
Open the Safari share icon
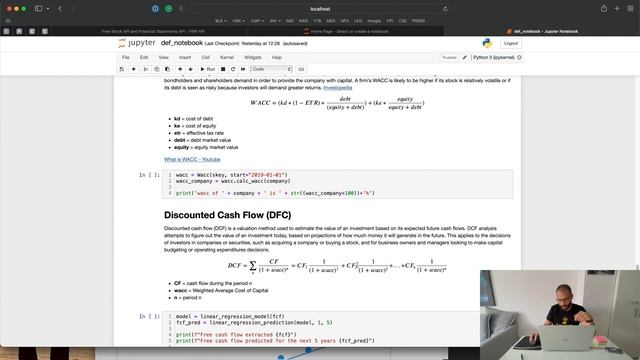click(604, 9)
